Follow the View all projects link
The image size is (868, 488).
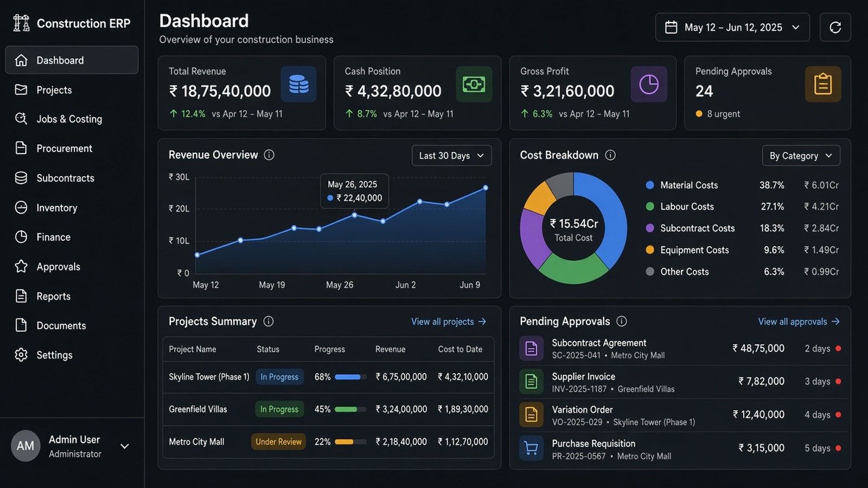[x=449, y=322]
